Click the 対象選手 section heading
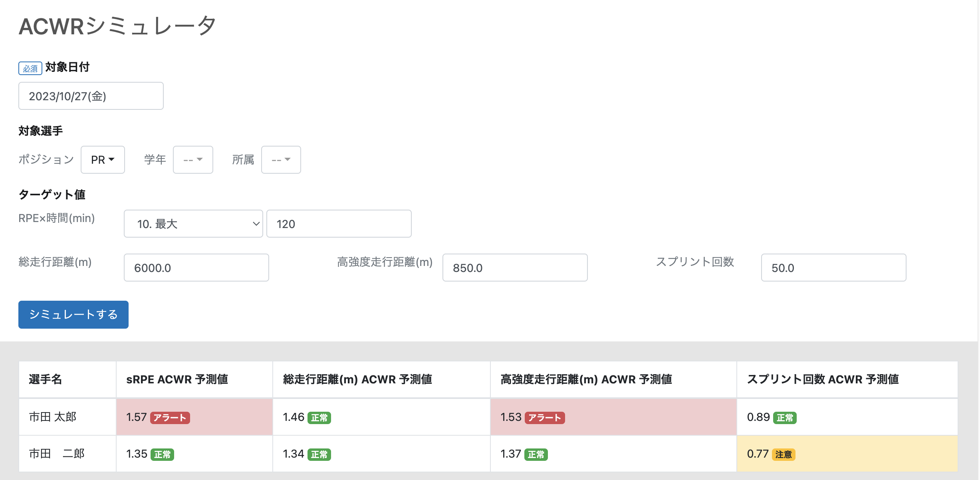Image resolution: width=980 pixels, height=480 pixels. pyautogui.click(x=41, y=131)
